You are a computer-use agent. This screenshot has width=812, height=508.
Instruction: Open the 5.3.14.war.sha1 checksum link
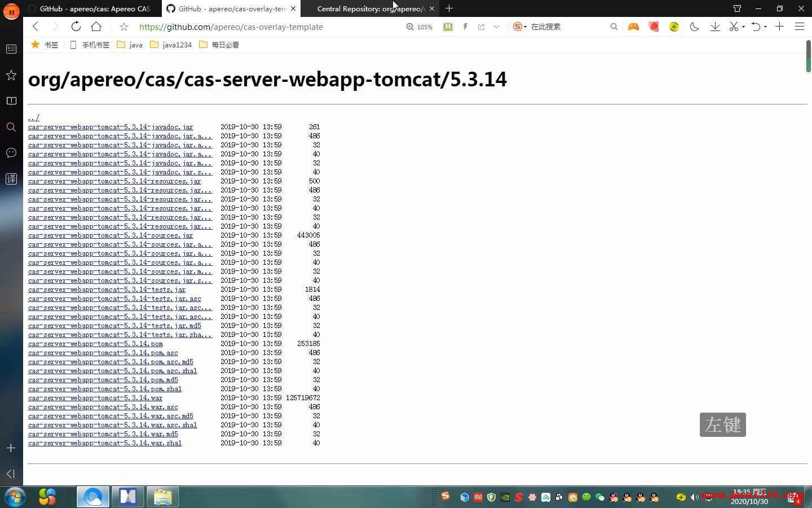[x=105, y=443]
